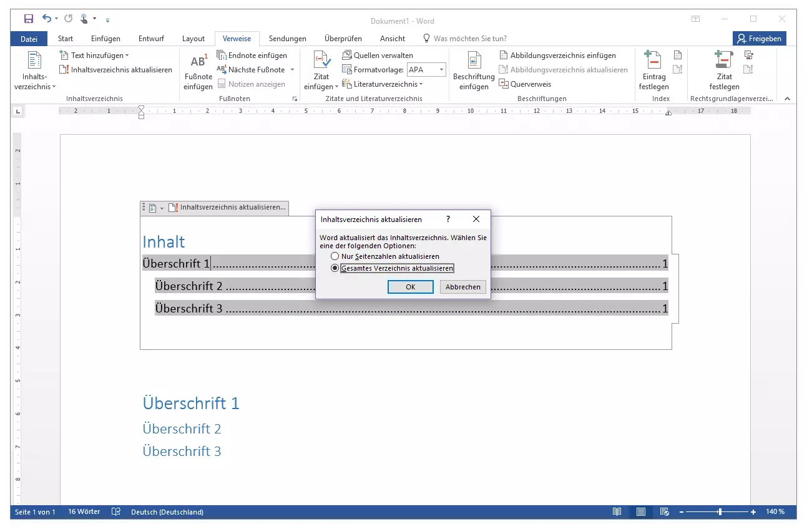Click the table of contents gallery icon on the tab
Viewport: 807px width, 532px height.
155,208
